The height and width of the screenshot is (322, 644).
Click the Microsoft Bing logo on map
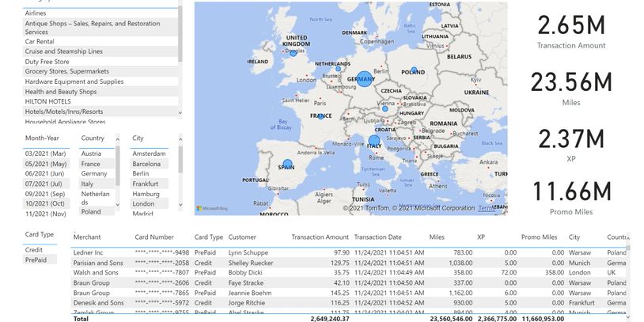(x=213, y=208)
